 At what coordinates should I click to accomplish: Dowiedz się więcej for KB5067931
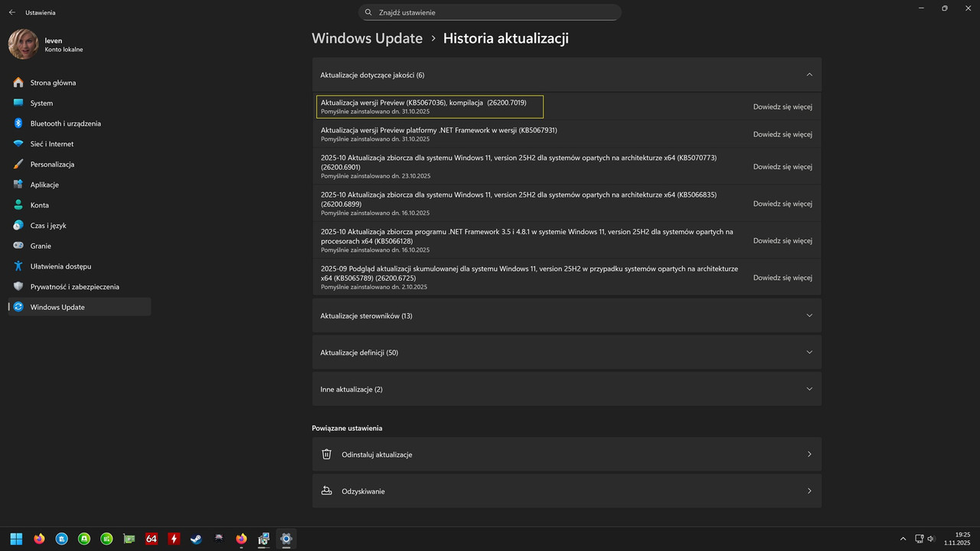click(x=782, y=134)
